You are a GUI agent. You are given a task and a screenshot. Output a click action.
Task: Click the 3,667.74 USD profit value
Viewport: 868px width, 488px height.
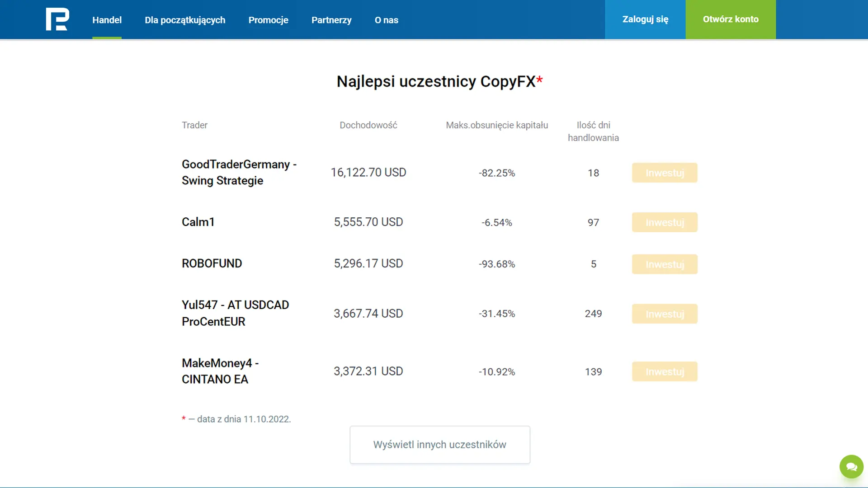368,313
